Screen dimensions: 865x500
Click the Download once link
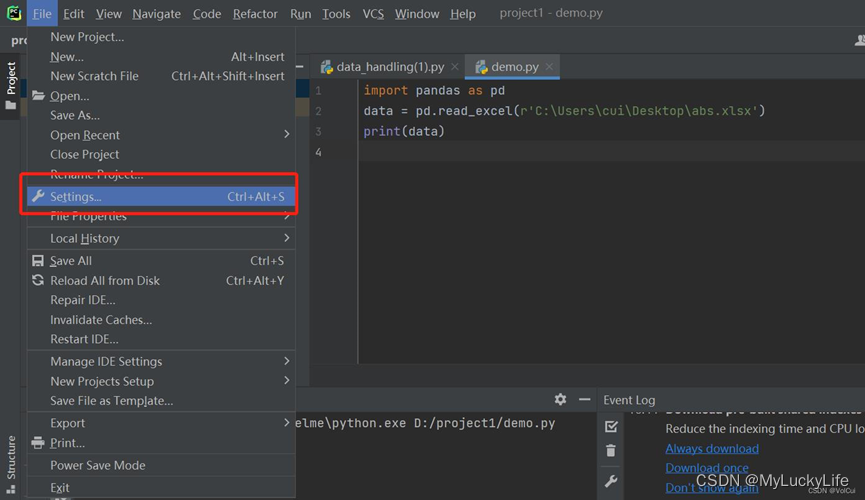tap(707, 467)
